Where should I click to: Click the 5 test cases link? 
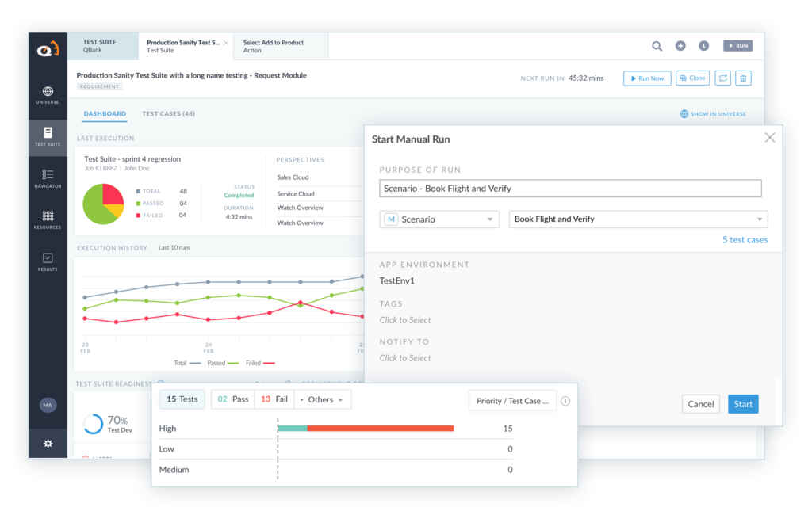point(745,238)
